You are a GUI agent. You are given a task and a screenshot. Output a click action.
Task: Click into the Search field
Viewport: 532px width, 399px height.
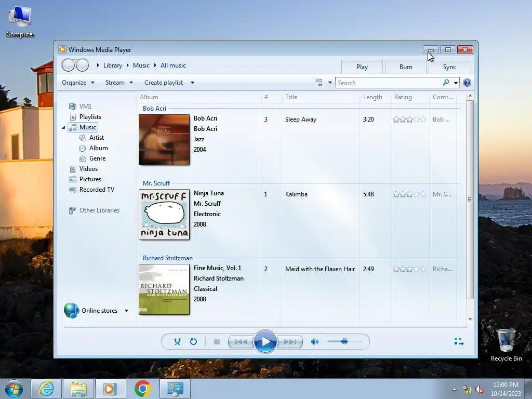click(389, 83)
